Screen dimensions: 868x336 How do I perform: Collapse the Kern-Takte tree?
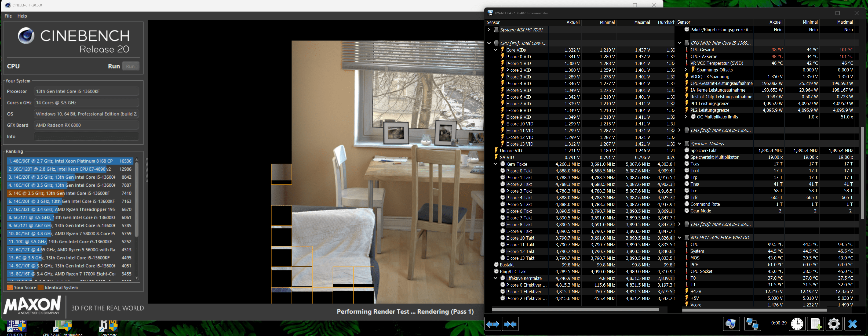[x=495, y=164]
